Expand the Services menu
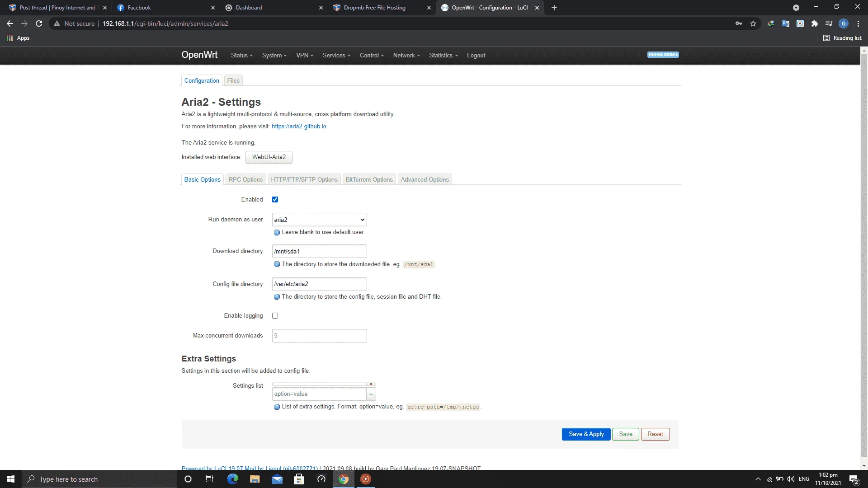868x488 pixels. click(x=336, y=56)
